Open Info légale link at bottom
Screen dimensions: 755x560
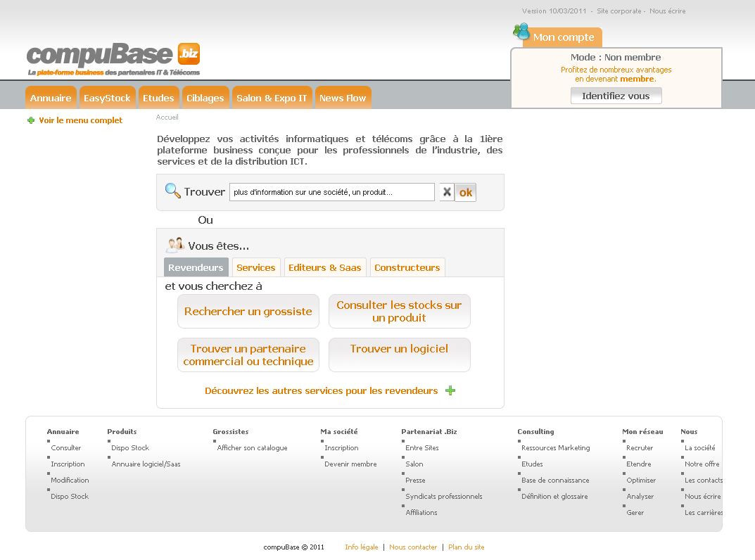[x=361, y=547]
